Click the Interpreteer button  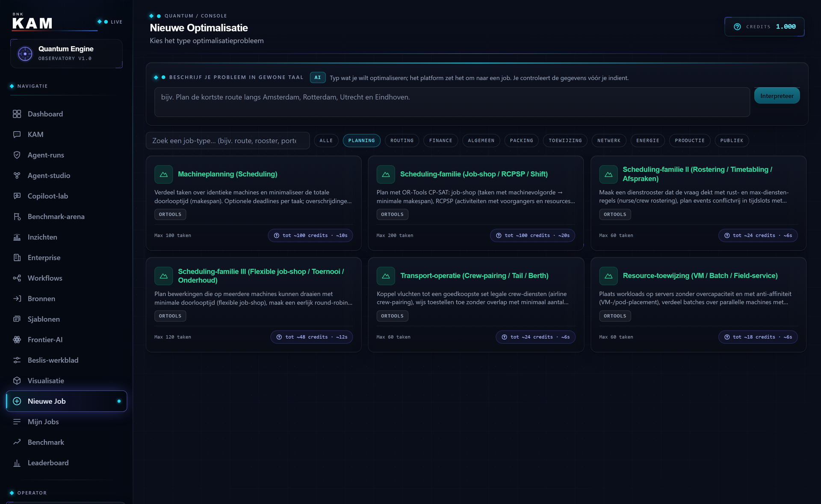[777, 96]
